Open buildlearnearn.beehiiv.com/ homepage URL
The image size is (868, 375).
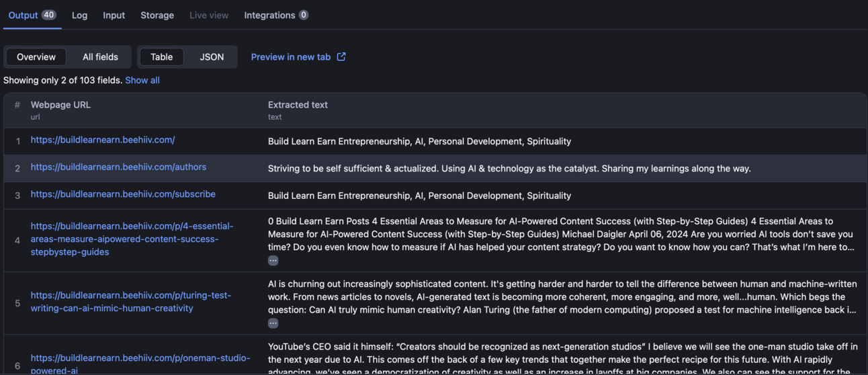click(x=103, y=140)
